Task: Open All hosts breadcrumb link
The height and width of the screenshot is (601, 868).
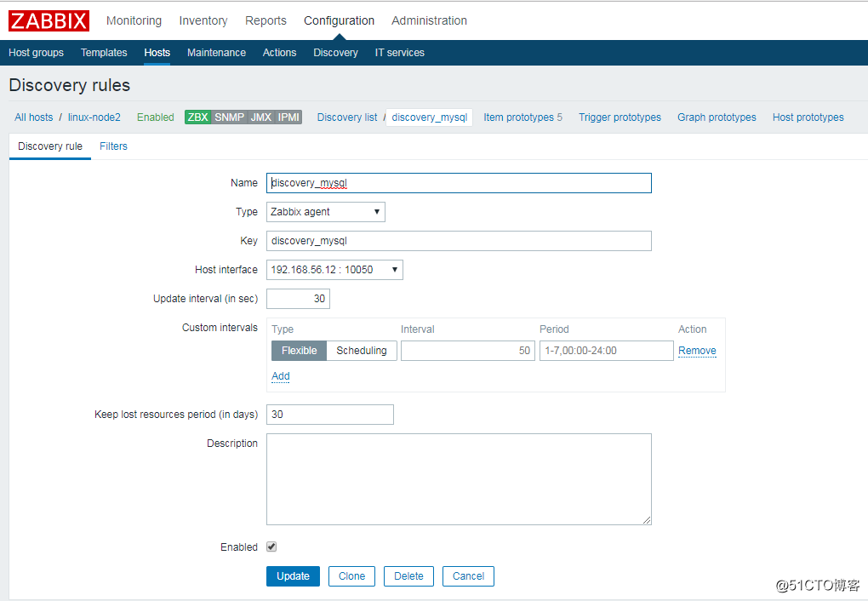Action: (34, 117)
